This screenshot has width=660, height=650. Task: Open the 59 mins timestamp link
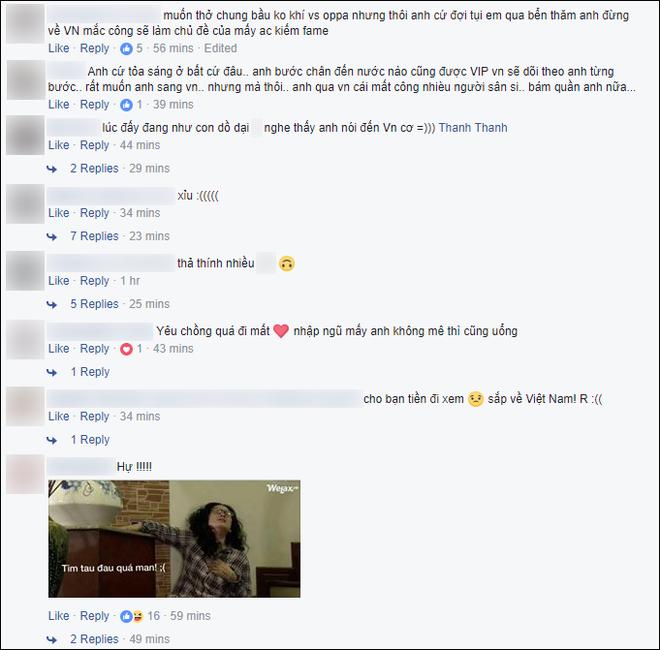(190, 616)
